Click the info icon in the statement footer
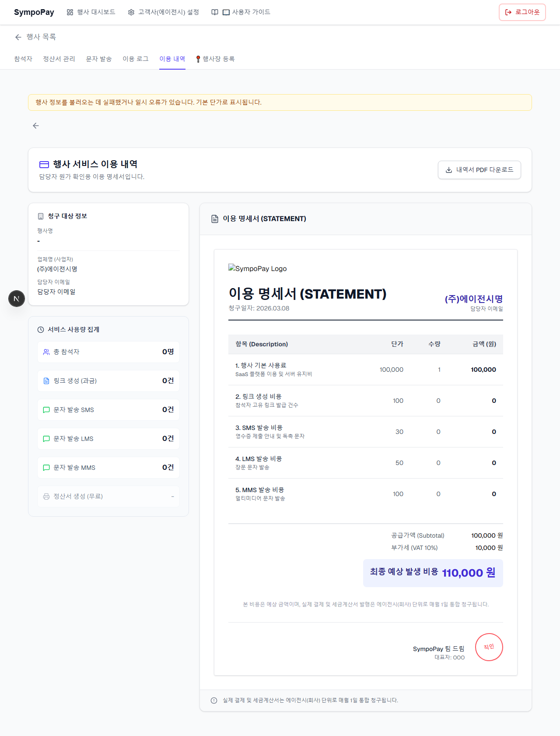Screen dimensions: 560x736 [214, 701]
